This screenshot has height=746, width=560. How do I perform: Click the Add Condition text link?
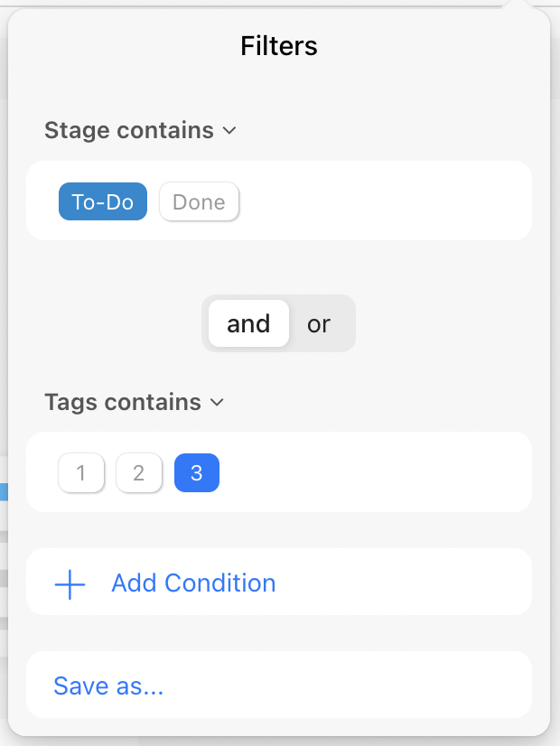pyautogui.click(x=193, y=583)
